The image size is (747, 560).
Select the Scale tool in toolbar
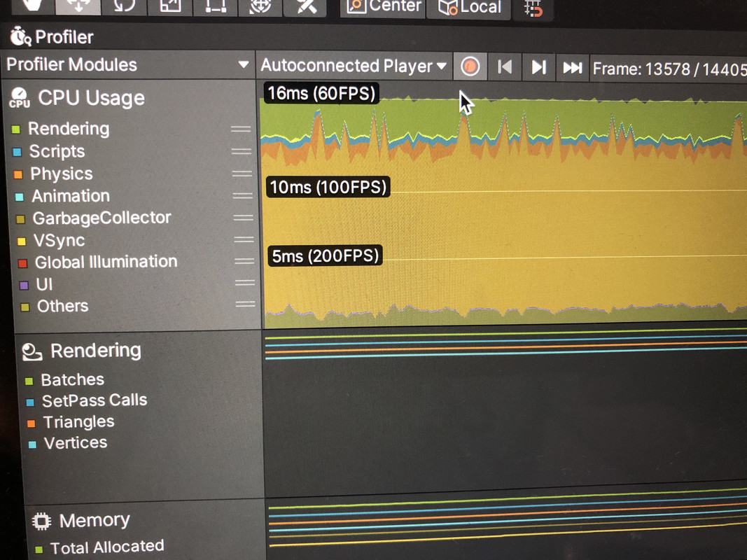(x=169, y=6)
